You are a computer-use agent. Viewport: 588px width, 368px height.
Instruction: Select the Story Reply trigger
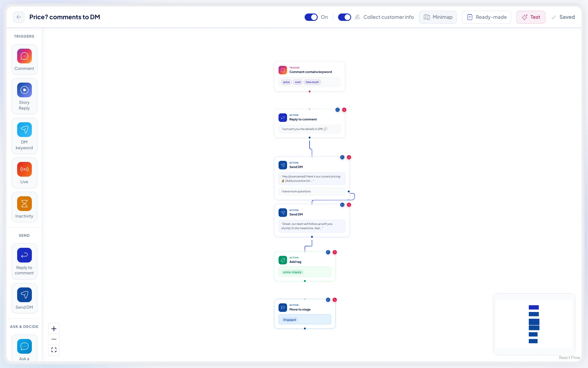click(x=24, y=96)
